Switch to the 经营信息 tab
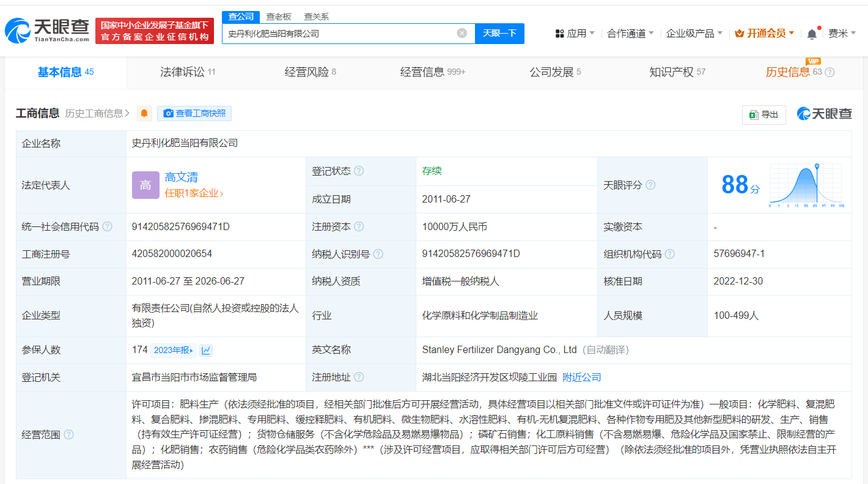This screenshot has width=868, height=484. click(433, 72)
